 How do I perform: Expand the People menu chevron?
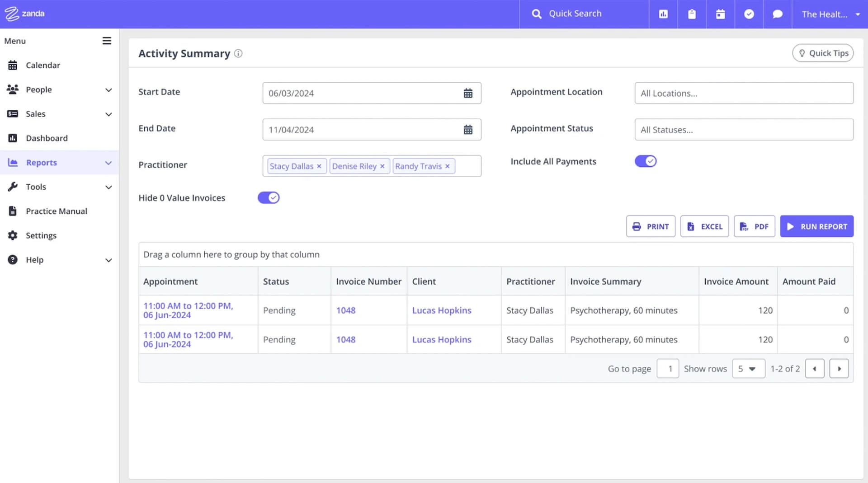(x=108, y=90)
